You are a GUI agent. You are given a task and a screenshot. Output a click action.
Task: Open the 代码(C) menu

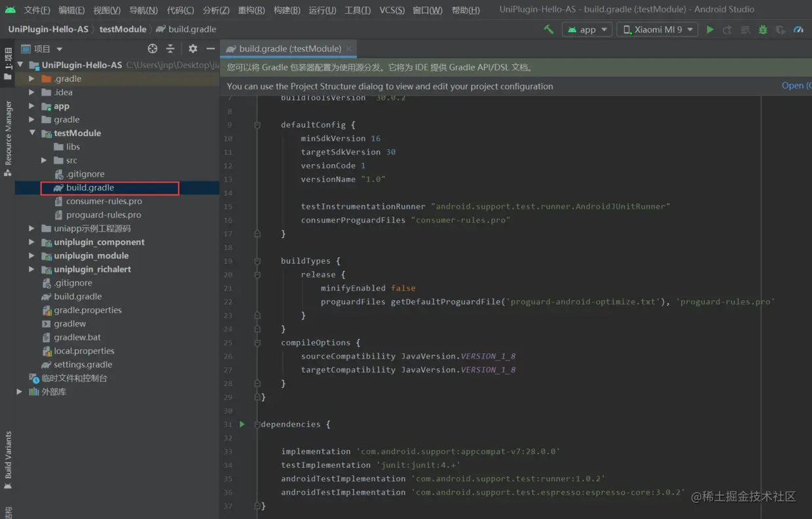[180, 10]
